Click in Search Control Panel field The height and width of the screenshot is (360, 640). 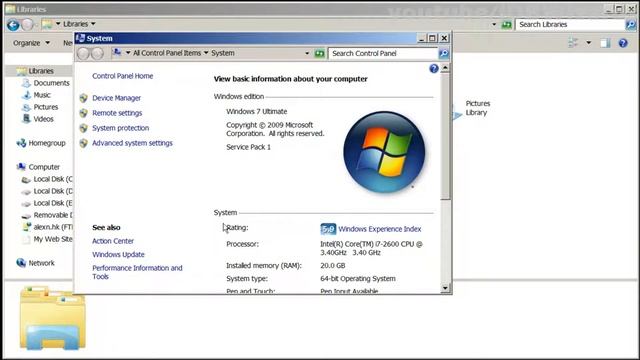pos(382,53)
